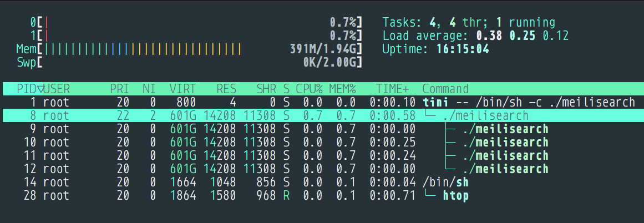644x223 pixels.
Task: Click RES value 1048
Action: (222, 183)
